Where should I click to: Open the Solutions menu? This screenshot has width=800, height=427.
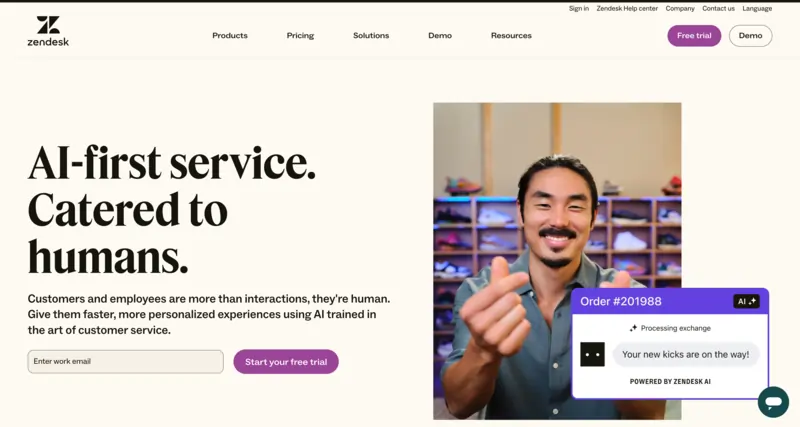pos(371,36)
